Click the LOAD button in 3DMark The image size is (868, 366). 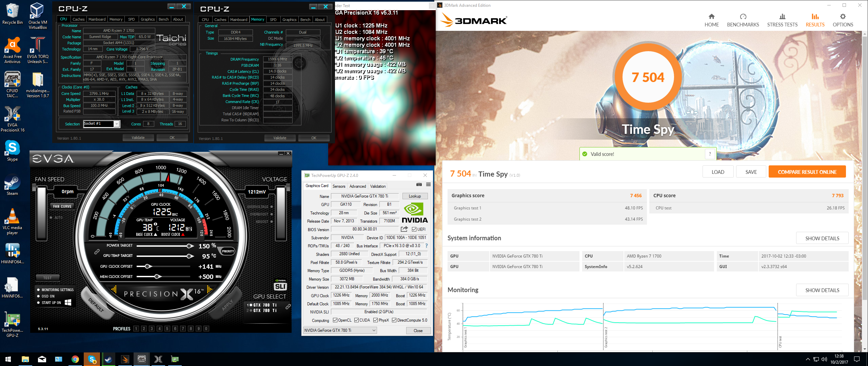click(x=718, y=172)
